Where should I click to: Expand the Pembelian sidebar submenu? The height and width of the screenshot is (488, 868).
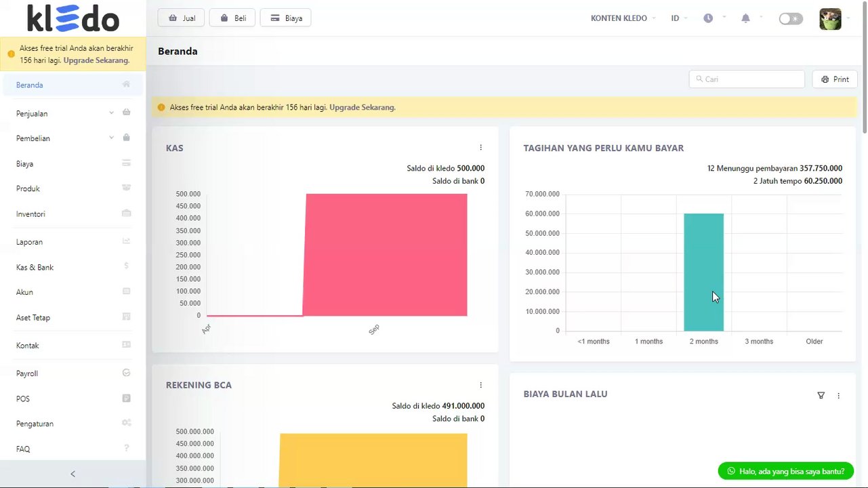[x=73, y=138]
